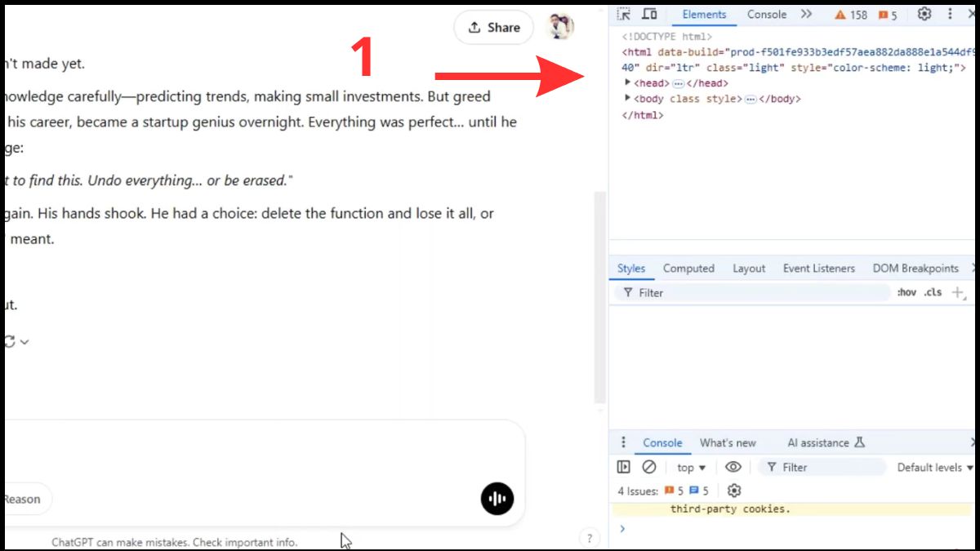Open the user profile avatar menu
The width and height of the screenshot is (980, 551).
560,26
